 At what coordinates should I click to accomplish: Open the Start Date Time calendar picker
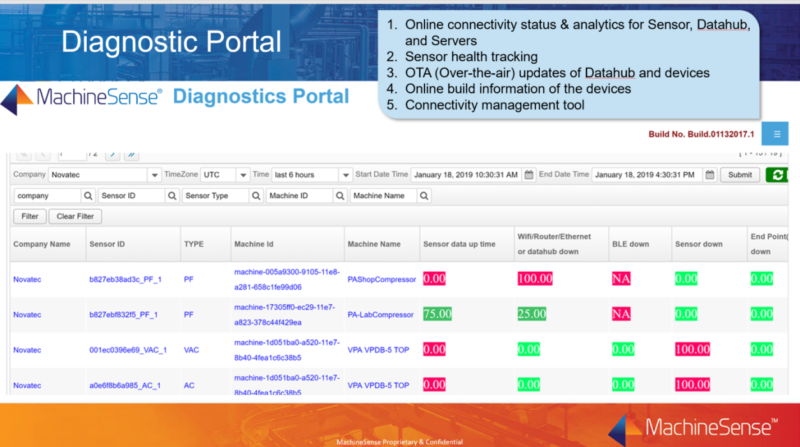(x=530, y=175)
